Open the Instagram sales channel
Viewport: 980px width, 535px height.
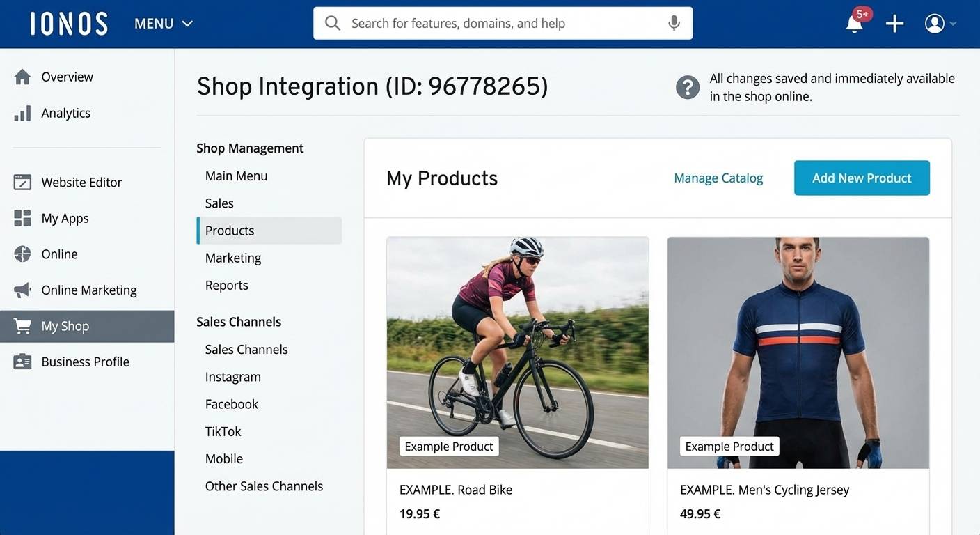(x=232, y=377)
